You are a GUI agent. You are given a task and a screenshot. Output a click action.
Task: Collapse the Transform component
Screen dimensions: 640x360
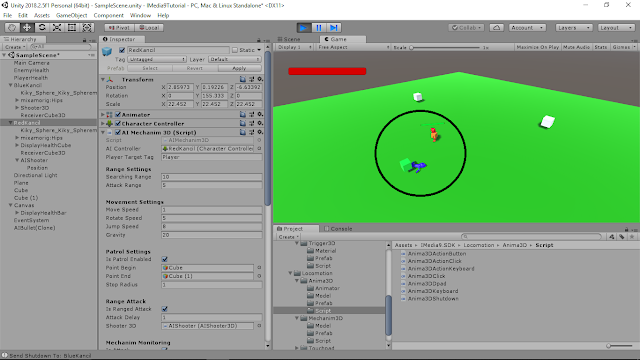103,79
